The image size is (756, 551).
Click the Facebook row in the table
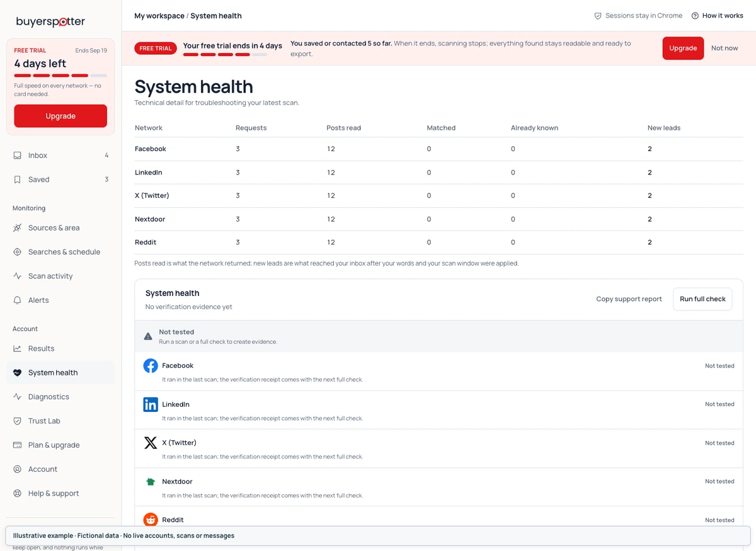pyautogui.click(x=438, y=149)
